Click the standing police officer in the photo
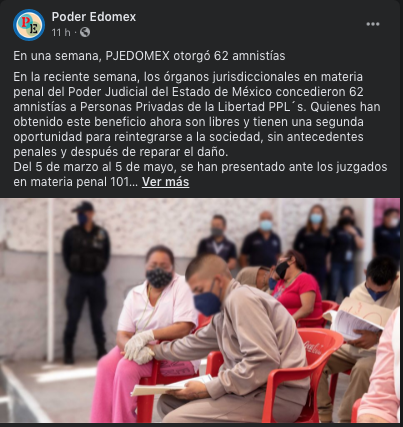 (x=86, y=282)
